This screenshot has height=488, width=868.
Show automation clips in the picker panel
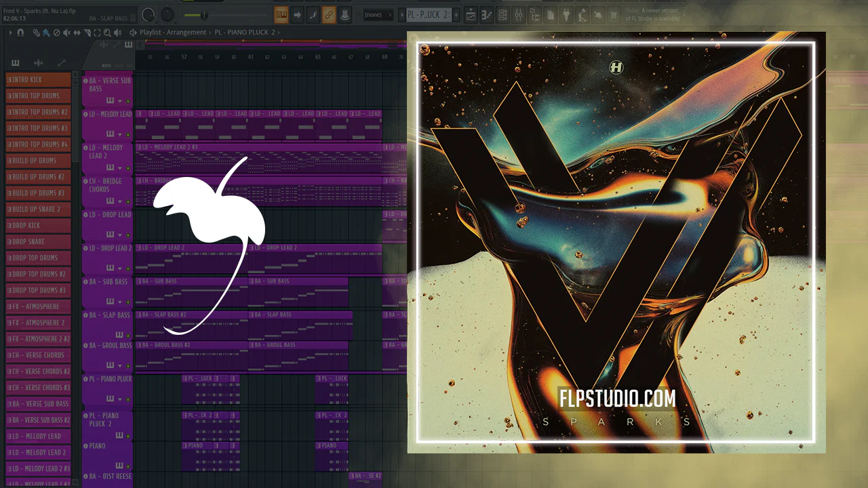point(62,63)
